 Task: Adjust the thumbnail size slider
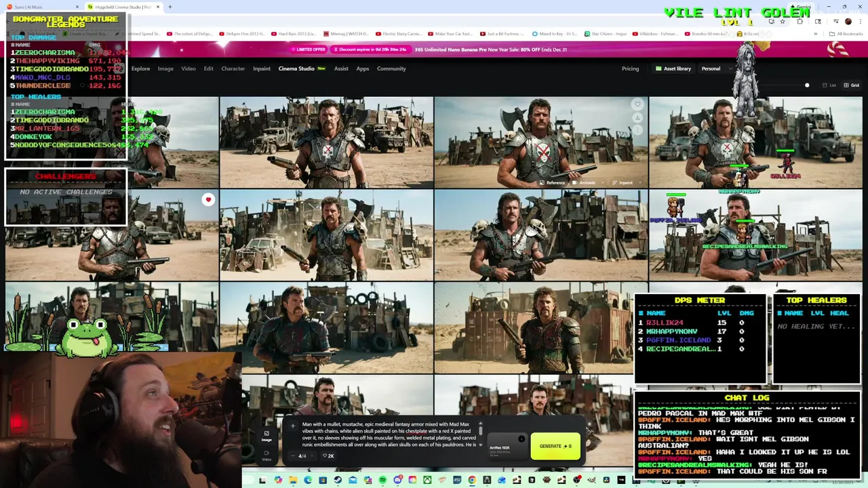click(807, 85)
